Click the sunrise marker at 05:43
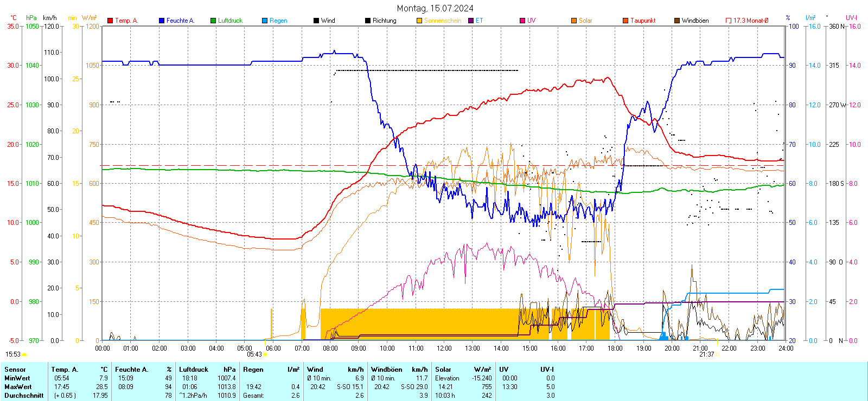The width and height of the screenshot is (868, 401). pyautogui.click(x=265, y=354)
